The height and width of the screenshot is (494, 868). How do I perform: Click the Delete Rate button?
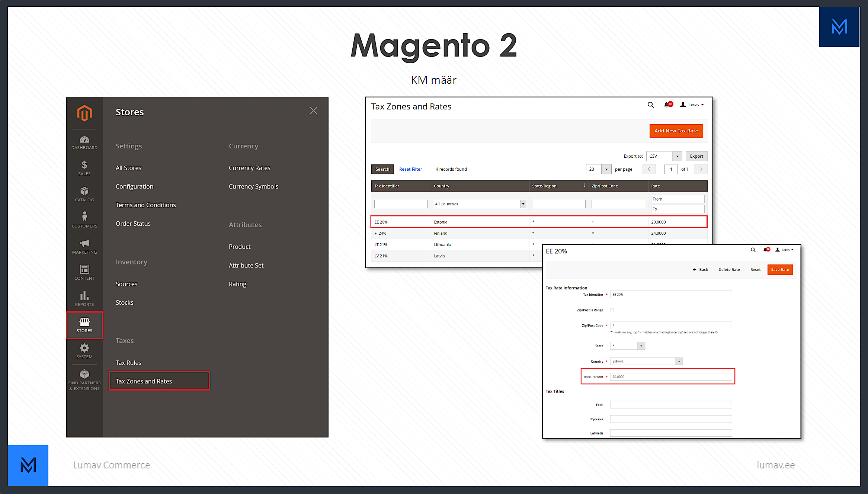(x=729, y=270)
